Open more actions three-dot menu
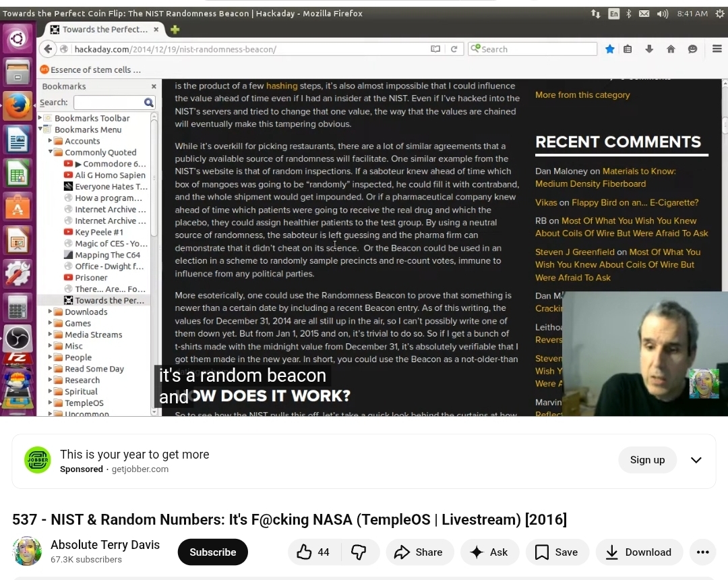This screenshot has height=580, width=728. click(702, 552)
